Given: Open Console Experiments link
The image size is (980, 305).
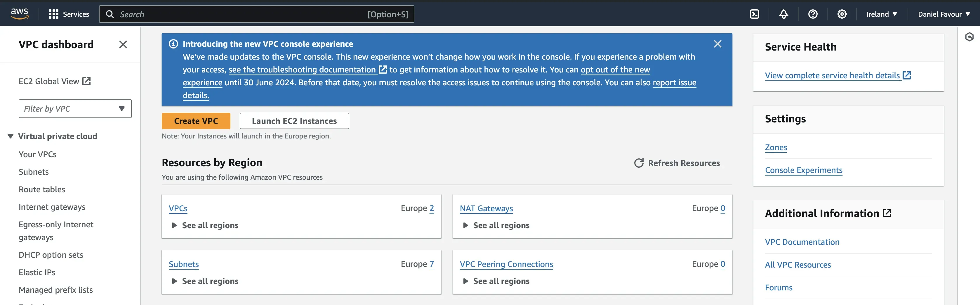Looking at the screenshot, I should click(x=804, y=170).
